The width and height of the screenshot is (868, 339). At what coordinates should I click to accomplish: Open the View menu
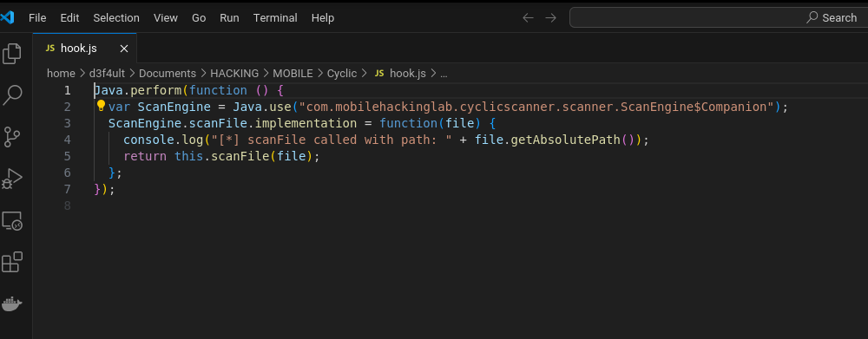click(x=166, y=17)
